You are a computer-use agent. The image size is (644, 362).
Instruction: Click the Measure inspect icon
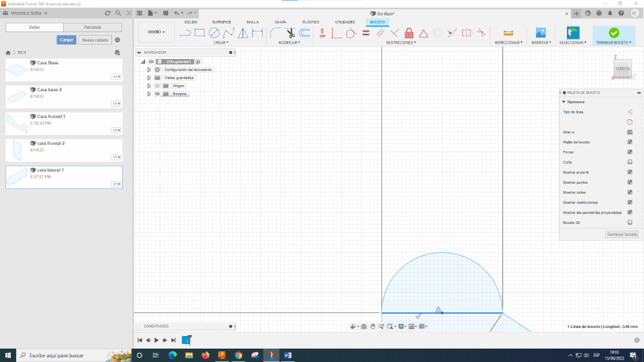[x=508, y=33]
